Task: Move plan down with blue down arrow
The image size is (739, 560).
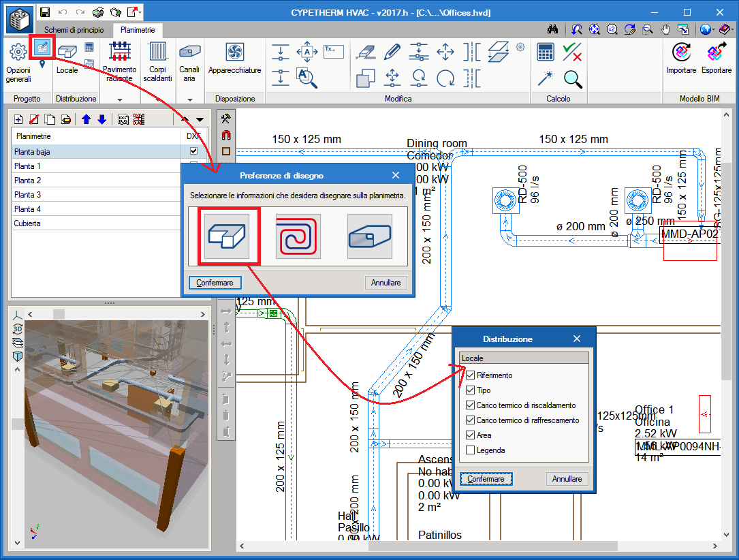Action: tap(101, 119)
